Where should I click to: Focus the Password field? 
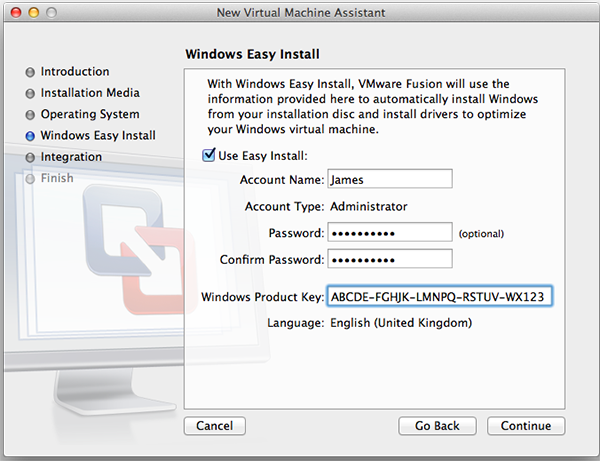point(390,232)
